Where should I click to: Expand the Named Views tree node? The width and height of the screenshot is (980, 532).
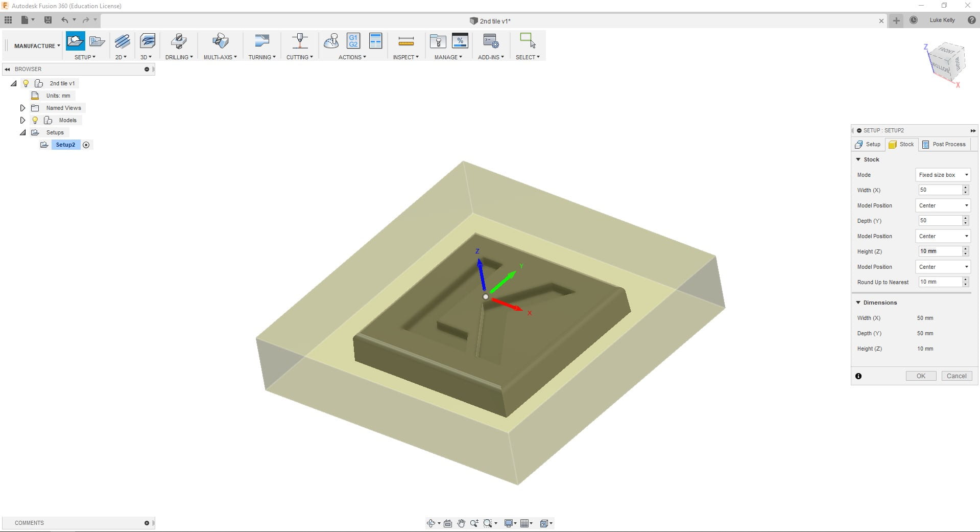tap(22, 108)
